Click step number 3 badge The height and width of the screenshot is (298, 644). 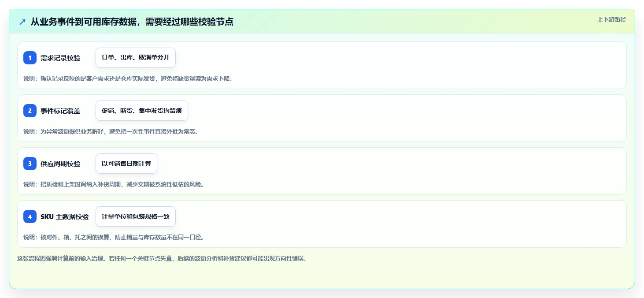coord(30,164)
